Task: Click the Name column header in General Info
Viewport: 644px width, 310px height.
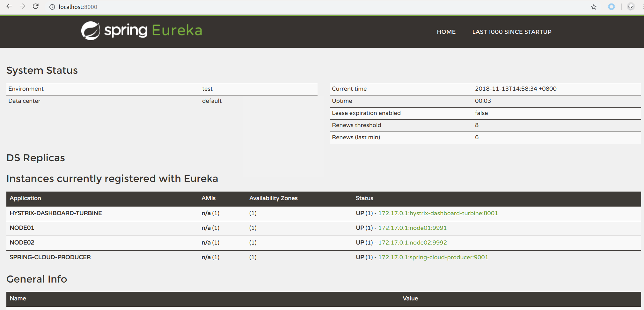Action: pyautogui.click(x=18, y=298)
